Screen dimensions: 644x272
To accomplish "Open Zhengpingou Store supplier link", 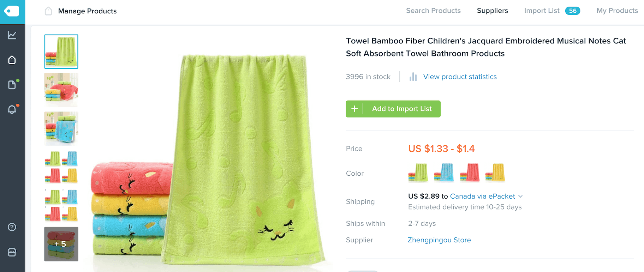I will (x=439, y=240).
